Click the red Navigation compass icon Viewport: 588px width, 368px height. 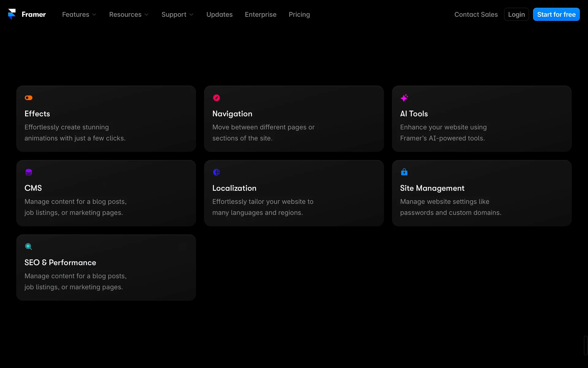pyautogui.click(x=216, y=98)
